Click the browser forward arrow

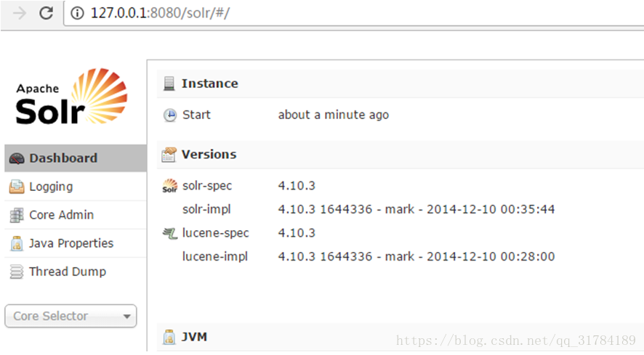click(20, 13)
